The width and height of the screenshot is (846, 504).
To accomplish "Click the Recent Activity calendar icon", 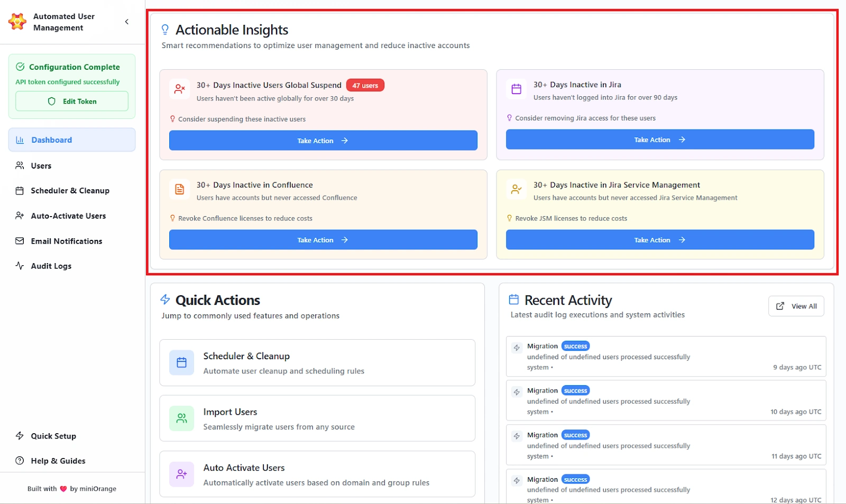I will click(513, 299).
